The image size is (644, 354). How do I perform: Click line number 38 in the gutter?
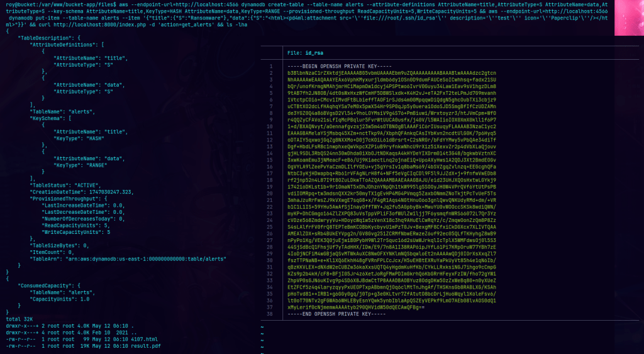269,313
